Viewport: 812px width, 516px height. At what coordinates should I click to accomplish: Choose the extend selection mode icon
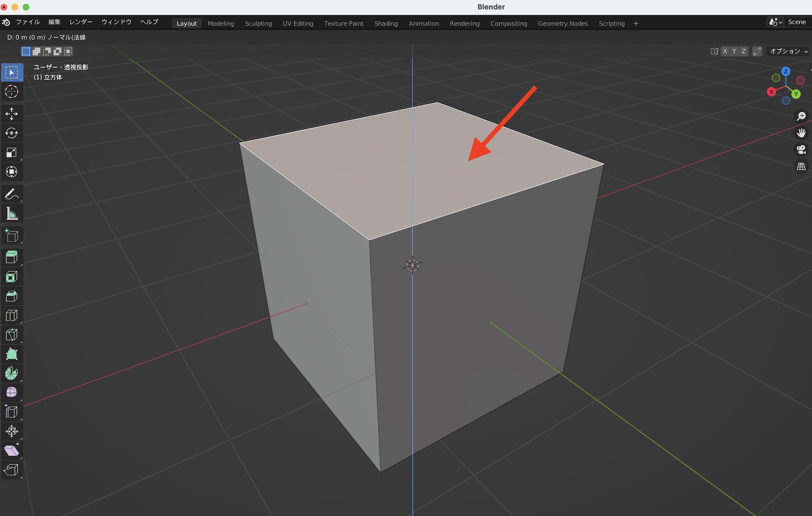37,51
